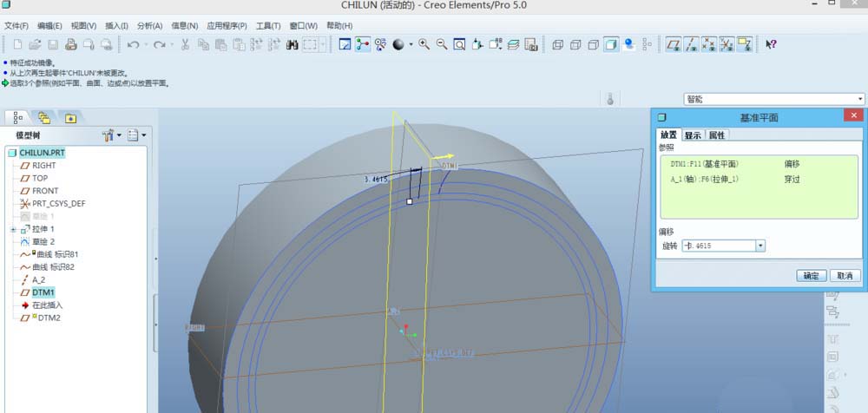Image resolution: width=868 pixels, height=413 pixels.
Task: Open the 文件(F) menu
Action: pos(16,25)
